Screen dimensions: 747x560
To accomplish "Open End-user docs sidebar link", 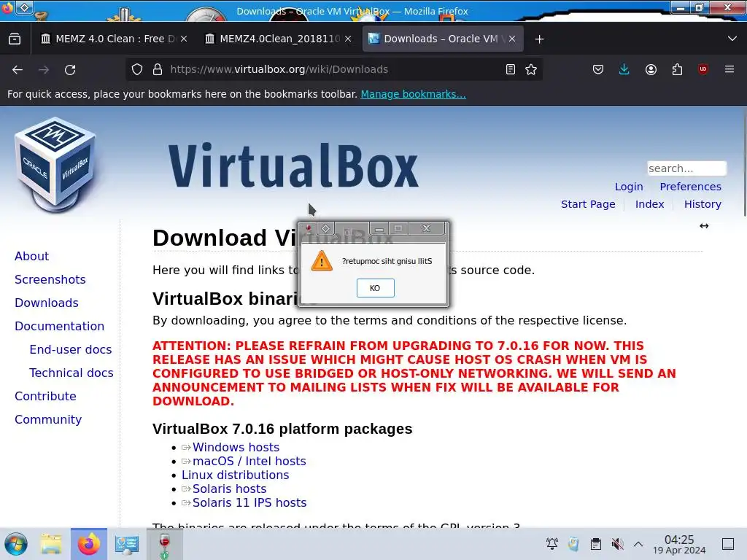I will (x=71, y=349).
